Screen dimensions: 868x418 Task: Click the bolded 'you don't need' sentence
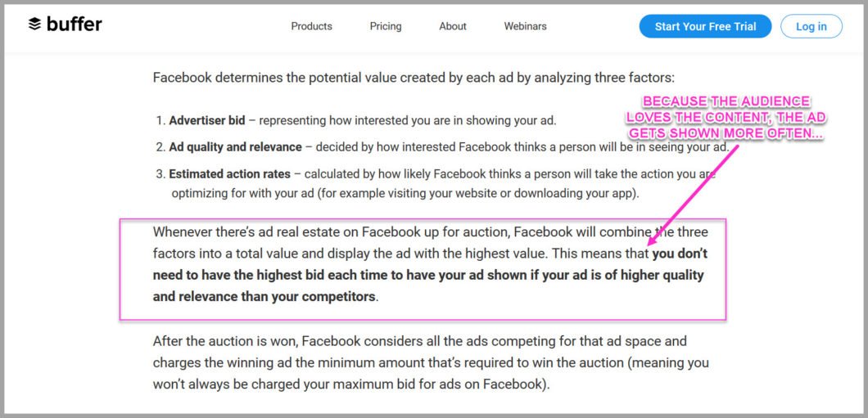click(430, 276)
